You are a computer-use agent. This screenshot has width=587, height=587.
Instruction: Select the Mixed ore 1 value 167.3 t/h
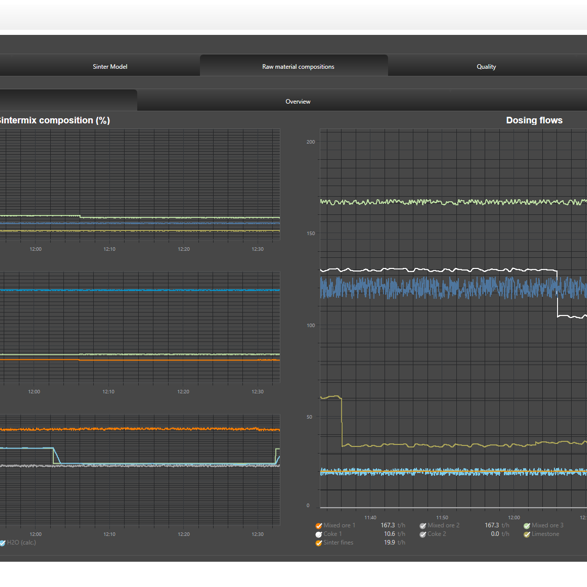[393, 525]
